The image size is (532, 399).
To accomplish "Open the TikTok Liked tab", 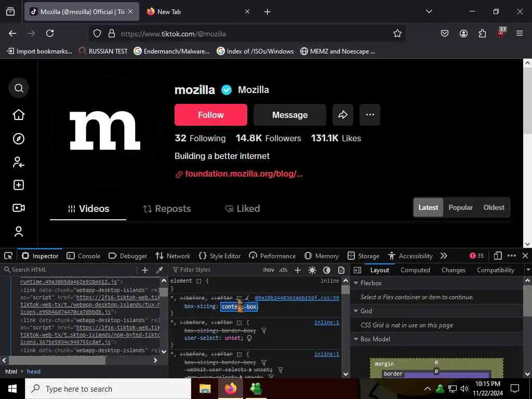I will (242, 209).
